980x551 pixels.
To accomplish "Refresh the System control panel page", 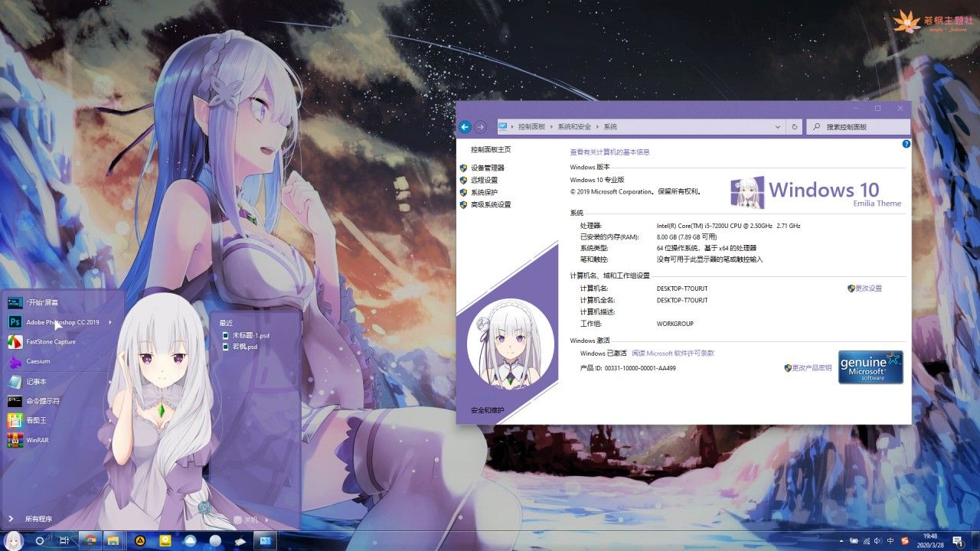I will coord(794,127).
